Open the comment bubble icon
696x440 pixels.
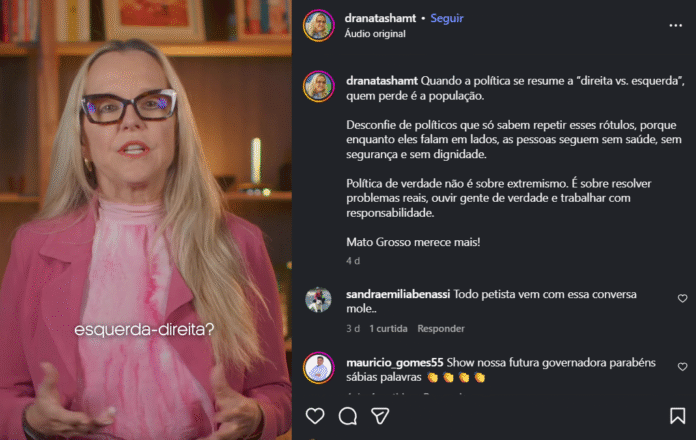348,416
